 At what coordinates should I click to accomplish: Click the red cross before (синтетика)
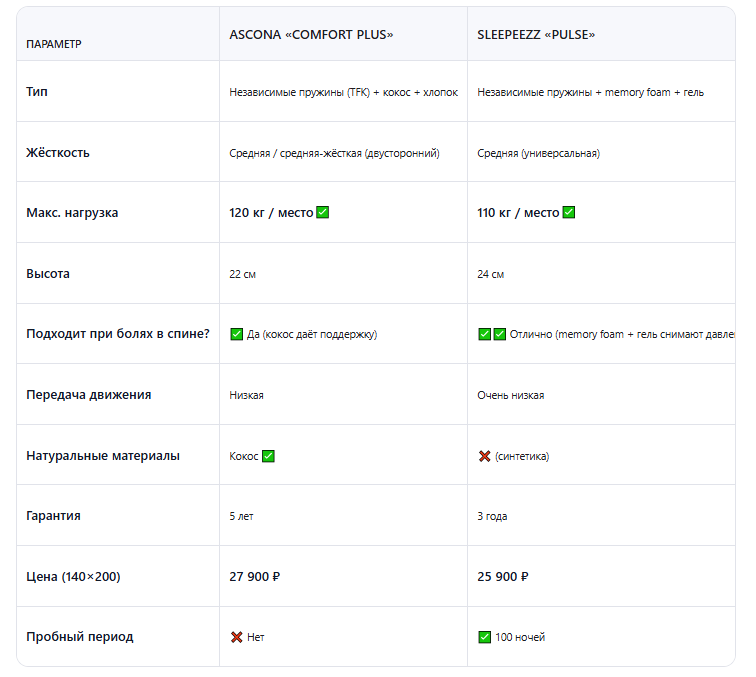tap(485, 456)
